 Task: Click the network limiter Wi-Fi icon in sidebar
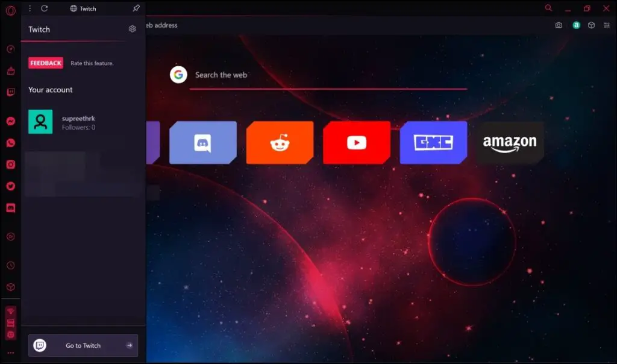click(x=11, y=312)
